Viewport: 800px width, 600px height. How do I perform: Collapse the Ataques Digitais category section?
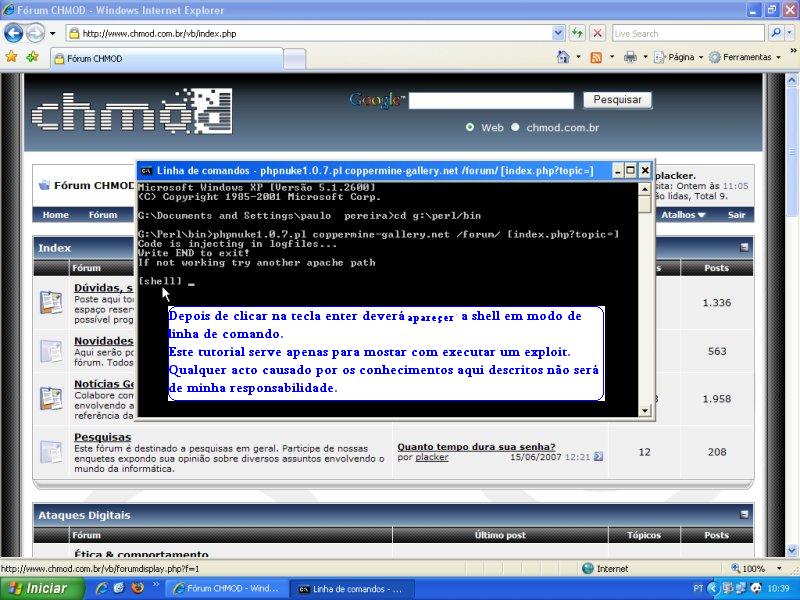[744, 514]
